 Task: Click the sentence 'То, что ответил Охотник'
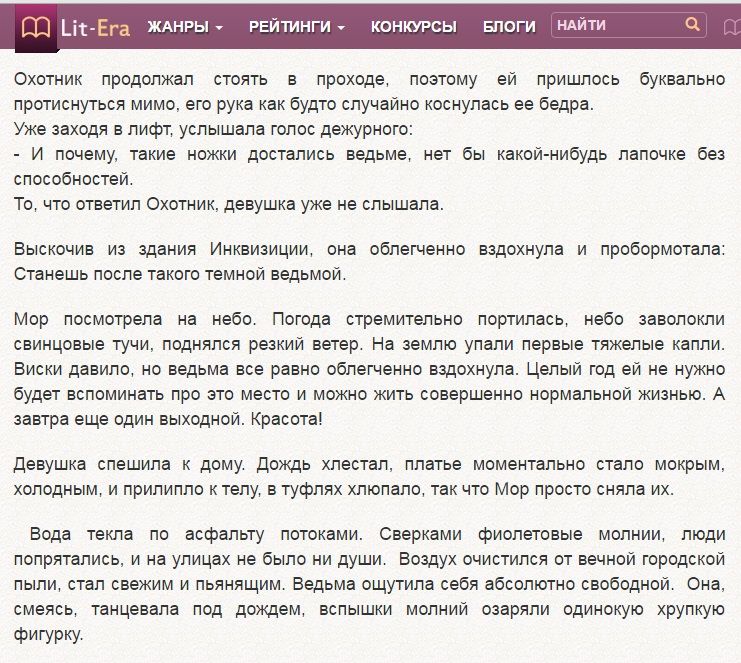[228, 203]
